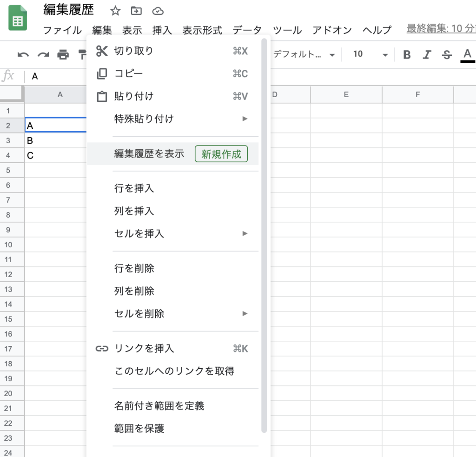This screenshot has height=457, width=476.
Task: Select 編集履歴を表示 menu entry
Action: pos(172,153)
